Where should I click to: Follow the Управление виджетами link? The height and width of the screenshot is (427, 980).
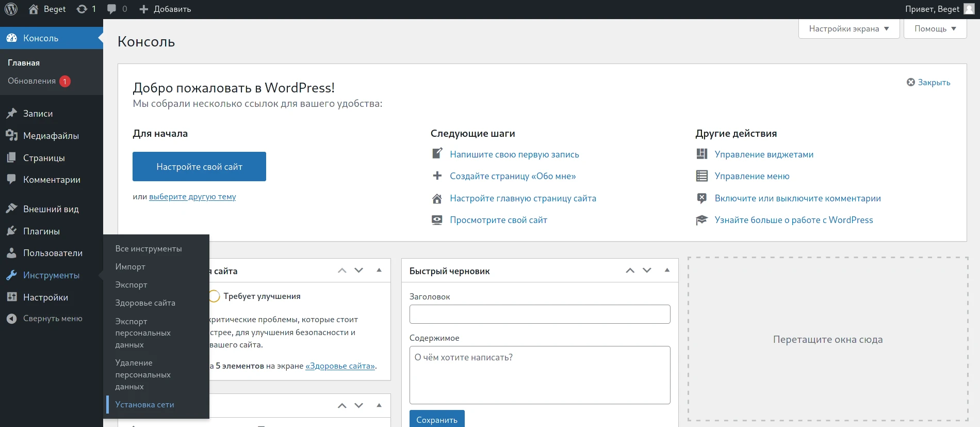coord(763,154)
